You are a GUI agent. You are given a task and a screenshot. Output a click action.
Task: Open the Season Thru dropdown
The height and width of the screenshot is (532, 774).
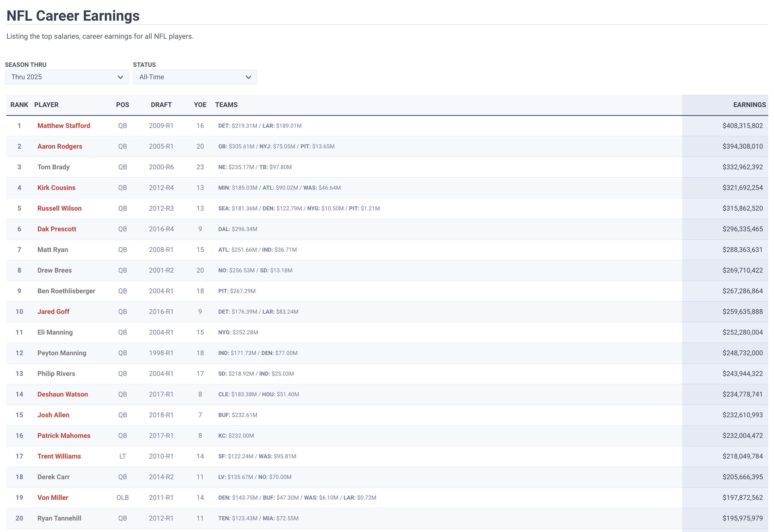67,77
